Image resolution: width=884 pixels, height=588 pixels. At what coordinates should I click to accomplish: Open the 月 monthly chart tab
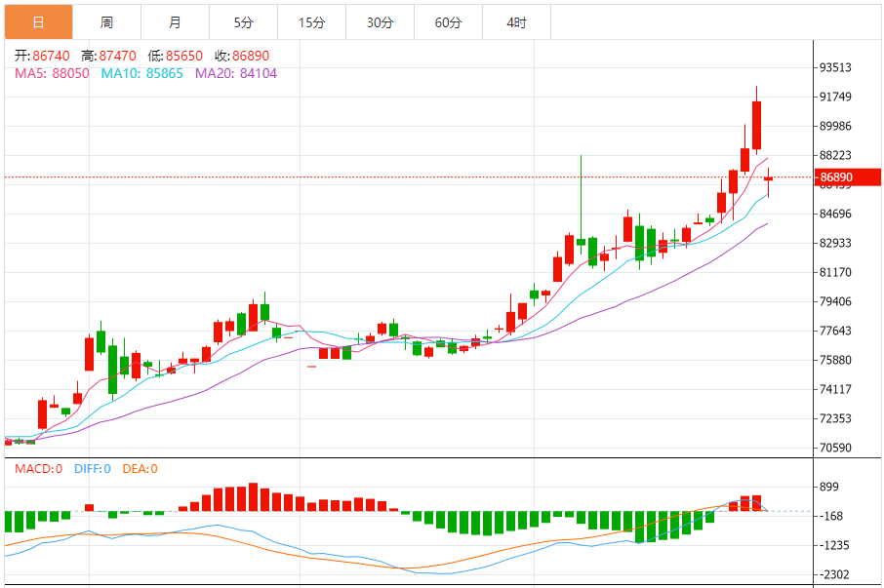(175, 21)
